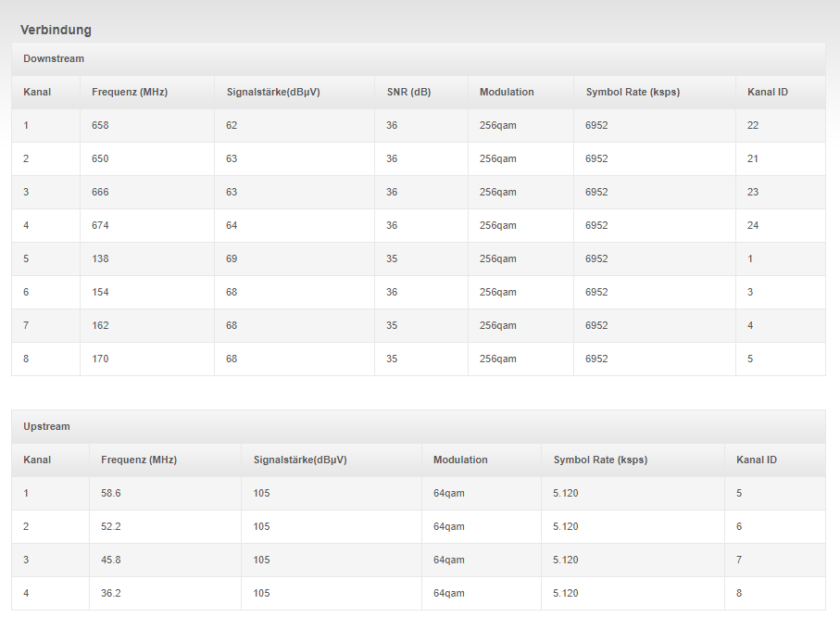Click signal strength value 64
The width and height of the screenshot is (840, 630).
pyautogui.click(x=232, y=225)
